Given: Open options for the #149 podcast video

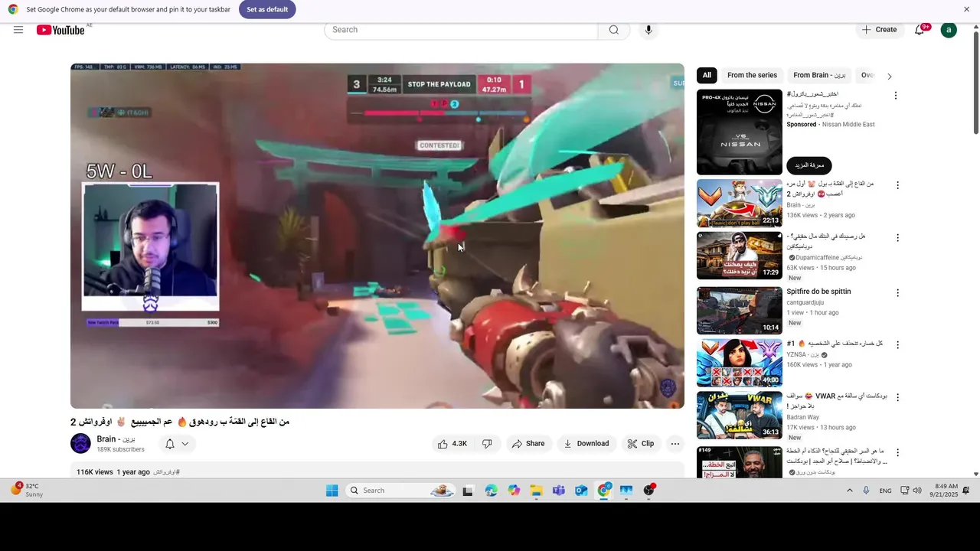Looking at the screenshot, I should pos(897,452).
